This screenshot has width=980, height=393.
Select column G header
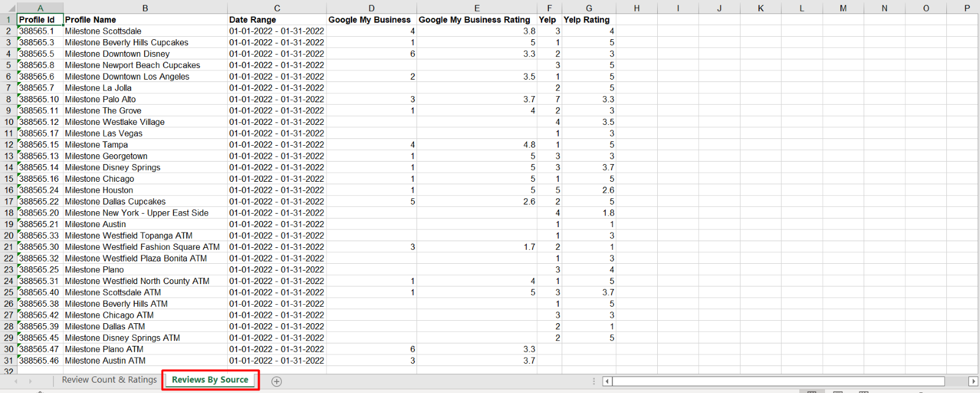tap(589, 9)
